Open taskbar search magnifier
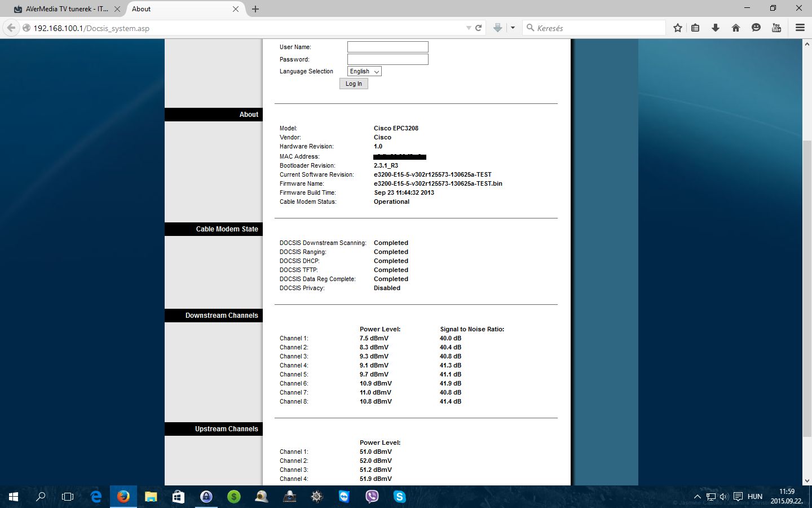 click(x=41, y=497)
